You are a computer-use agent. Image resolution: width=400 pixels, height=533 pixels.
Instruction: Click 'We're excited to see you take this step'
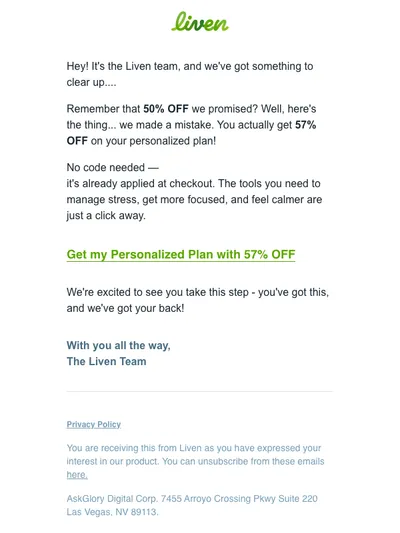pos(158,292)
